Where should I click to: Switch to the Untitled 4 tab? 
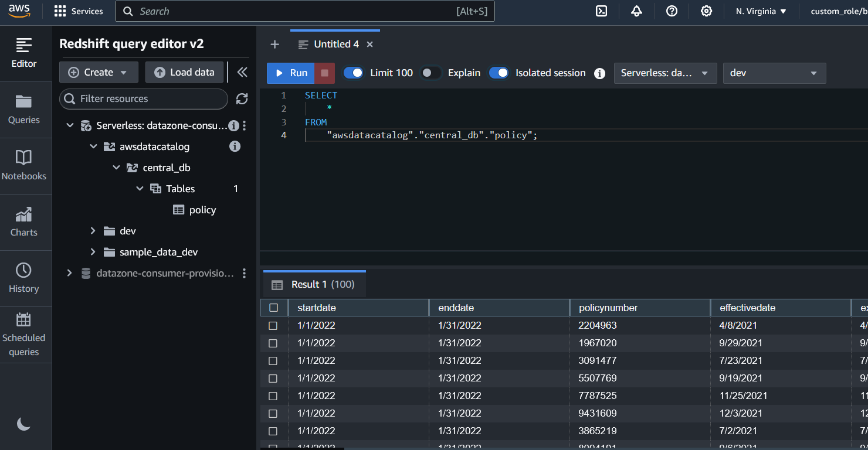tap(335, 44)
